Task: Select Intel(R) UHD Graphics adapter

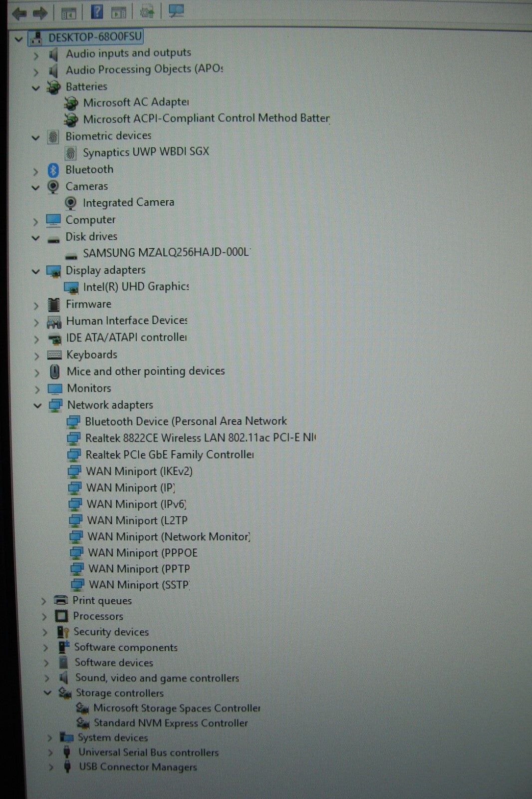Action: click(136, 287)
